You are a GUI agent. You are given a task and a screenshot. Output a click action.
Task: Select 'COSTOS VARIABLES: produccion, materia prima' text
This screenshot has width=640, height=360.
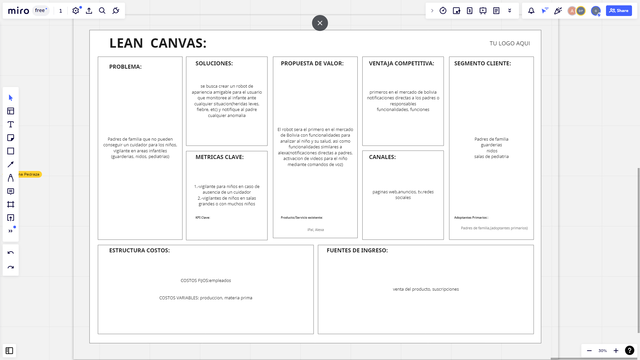pyautogui.click(x=206, y=298)
